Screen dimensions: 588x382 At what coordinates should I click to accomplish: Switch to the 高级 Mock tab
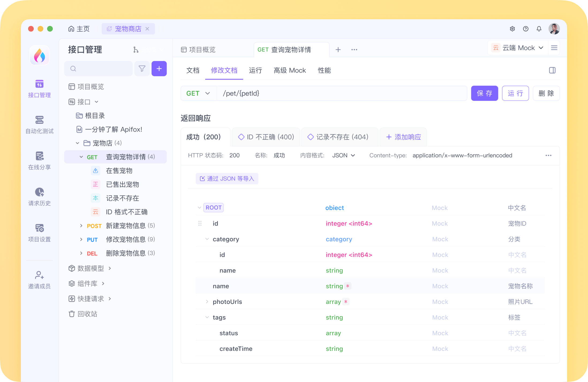290,70
